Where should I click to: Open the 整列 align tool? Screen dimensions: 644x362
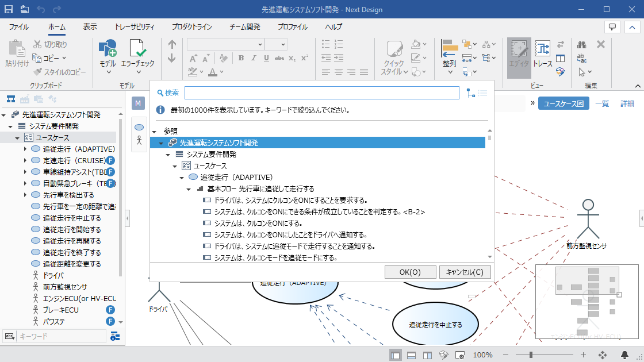(x=450, y=57)
